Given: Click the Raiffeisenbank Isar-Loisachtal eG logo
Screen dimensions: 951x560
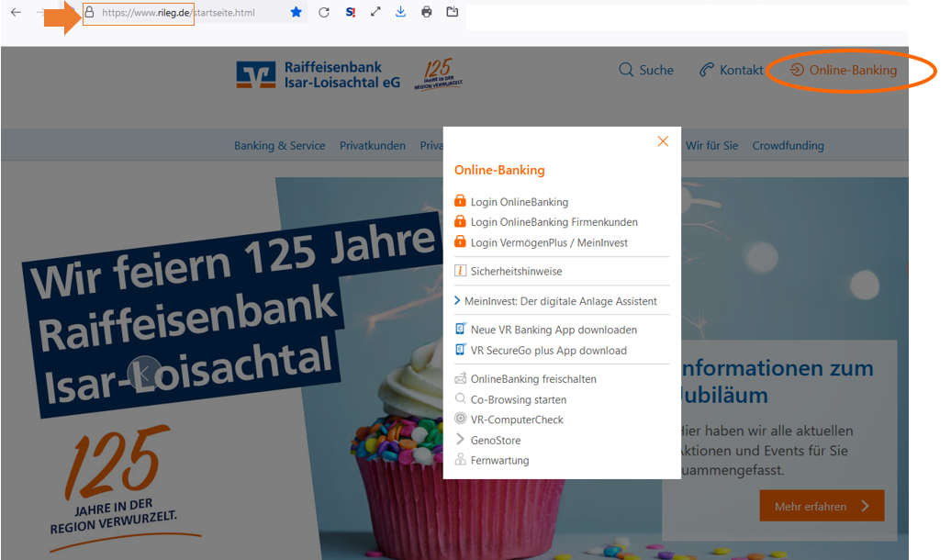Looking at the screenshot, I should coord(319,74).
